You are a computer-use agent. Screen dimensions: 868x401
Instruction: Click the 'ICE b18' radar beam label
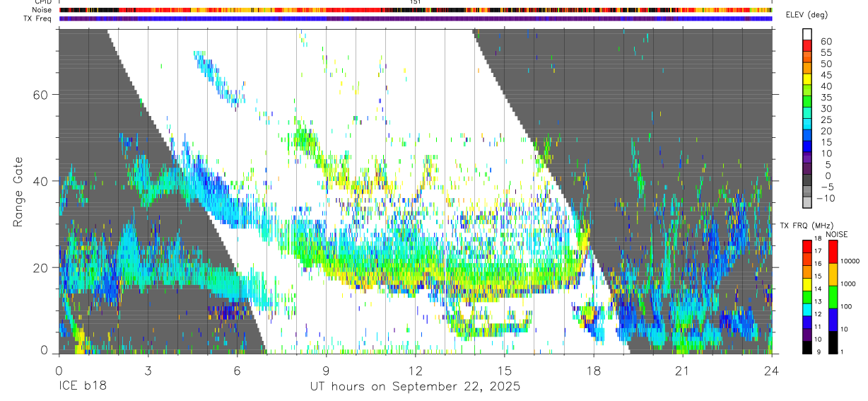(x=82, y=387)
